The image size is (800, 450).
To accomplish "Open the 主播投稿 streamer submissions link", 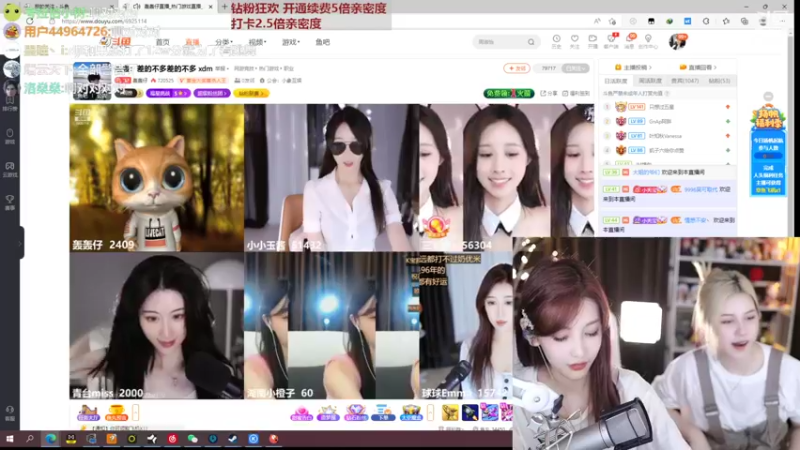I will [633, 67].
